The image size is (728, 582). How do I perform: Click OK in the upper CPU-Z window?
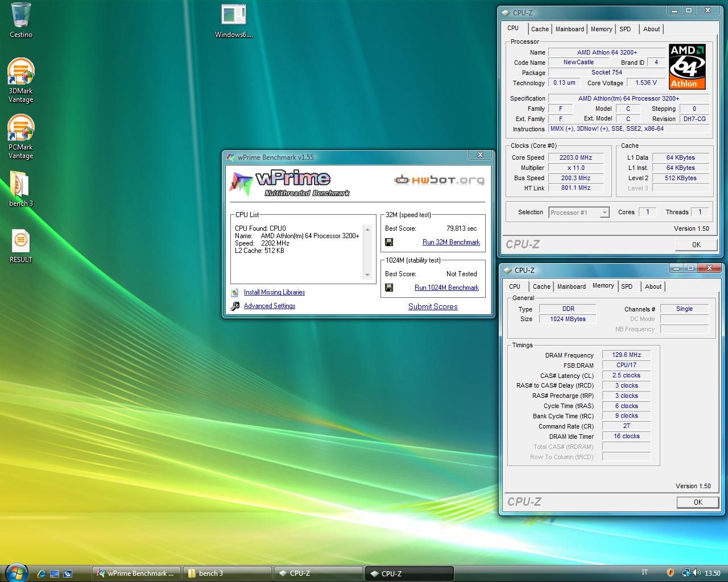click(696, 245)
